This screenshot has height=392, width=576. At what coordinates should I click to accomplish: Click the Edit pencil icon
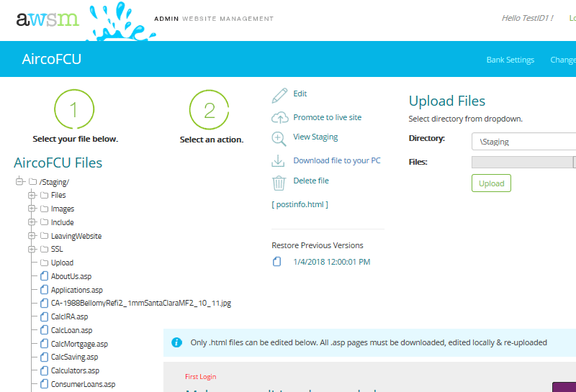[x=279, y=96]
